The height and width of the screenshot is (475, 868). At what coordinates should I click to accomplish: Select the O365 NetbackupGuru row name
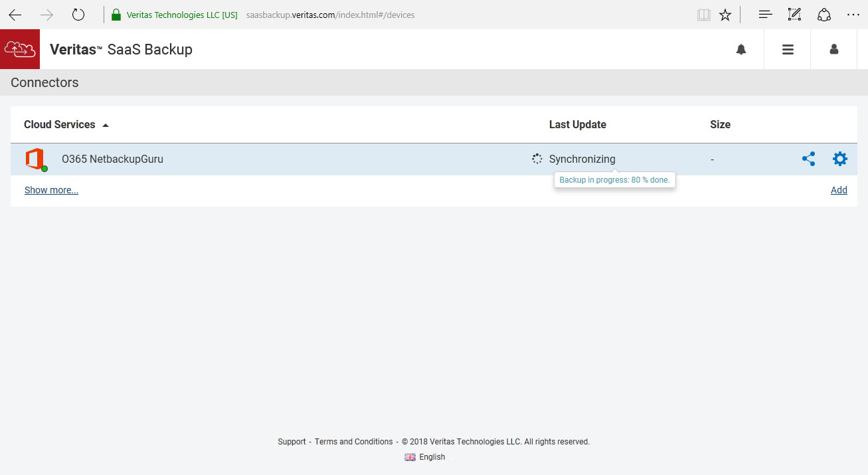tap(112, 159)
